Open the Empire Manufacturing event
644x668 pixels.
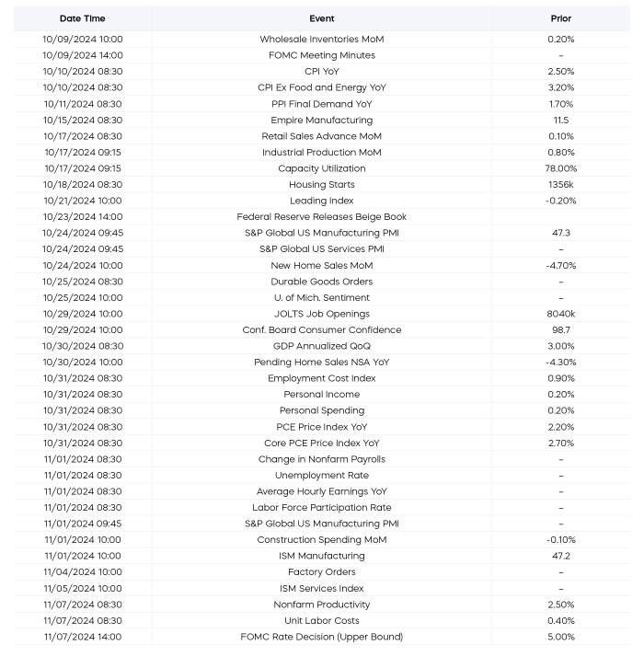point(322,121)
